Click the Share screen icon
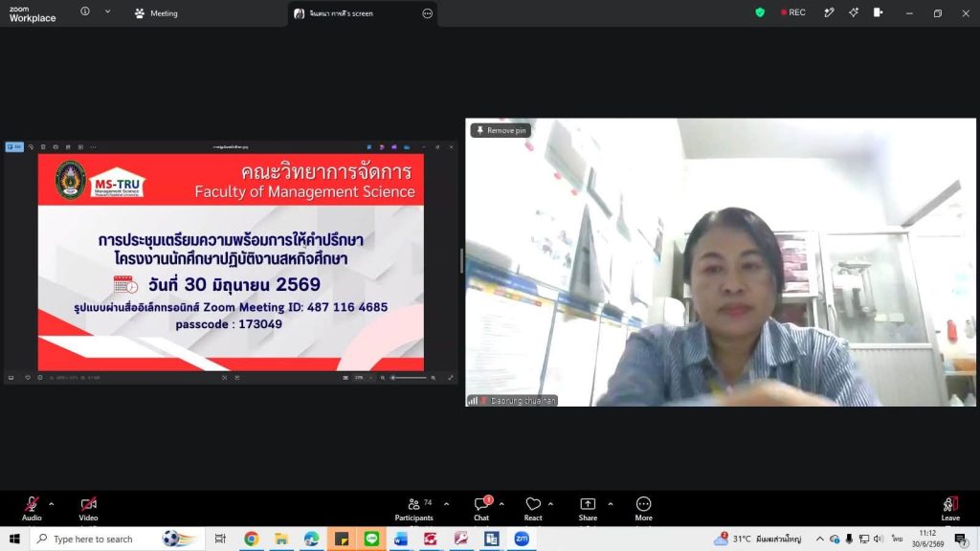The height and width of the screenshot is (551, 980). click(x=588, y=508)
